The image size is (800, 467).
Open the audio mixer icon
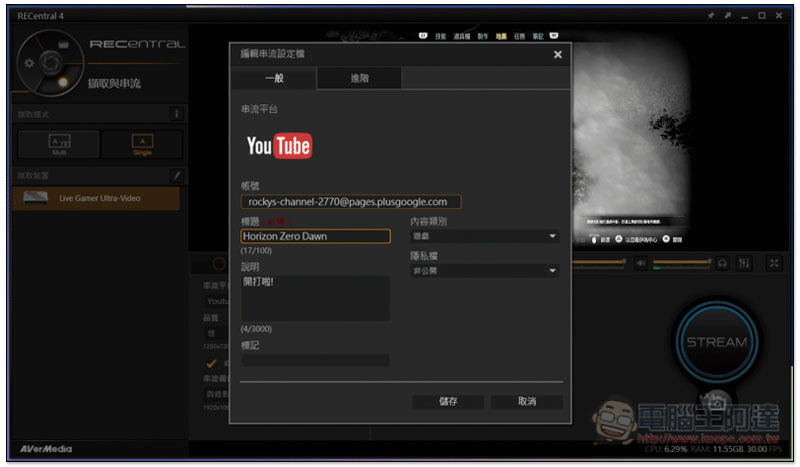[x=744, y=263]
